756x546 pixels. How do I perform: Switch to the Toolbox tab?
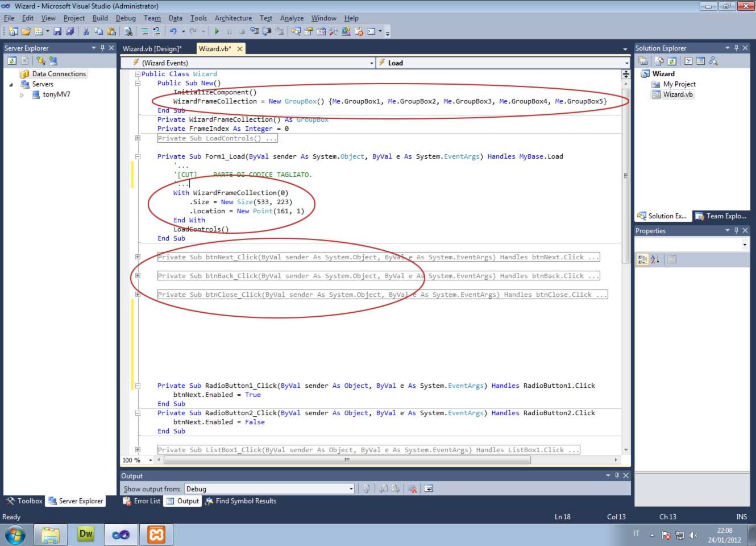pos(24,501)
